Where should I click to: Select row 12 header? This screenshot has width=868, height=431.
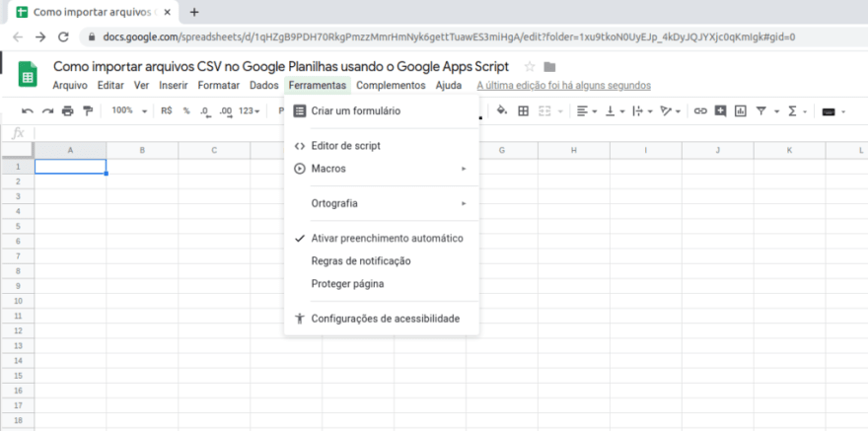[x=18, y=330]
